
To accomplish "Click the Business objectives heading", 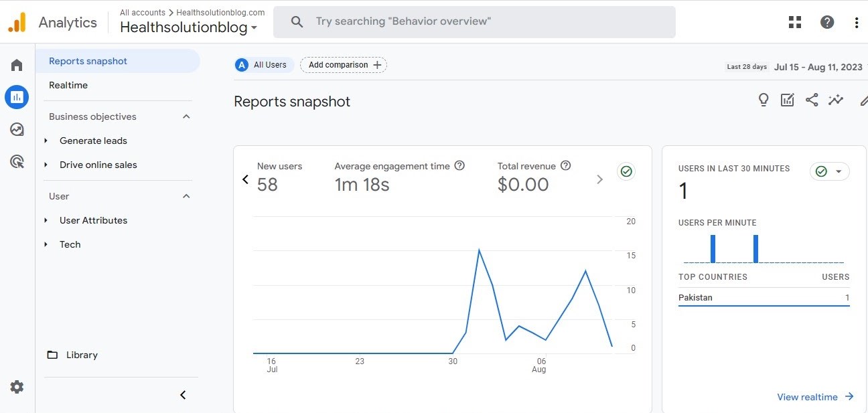I will pyautogui.click(x=92, y=116).
